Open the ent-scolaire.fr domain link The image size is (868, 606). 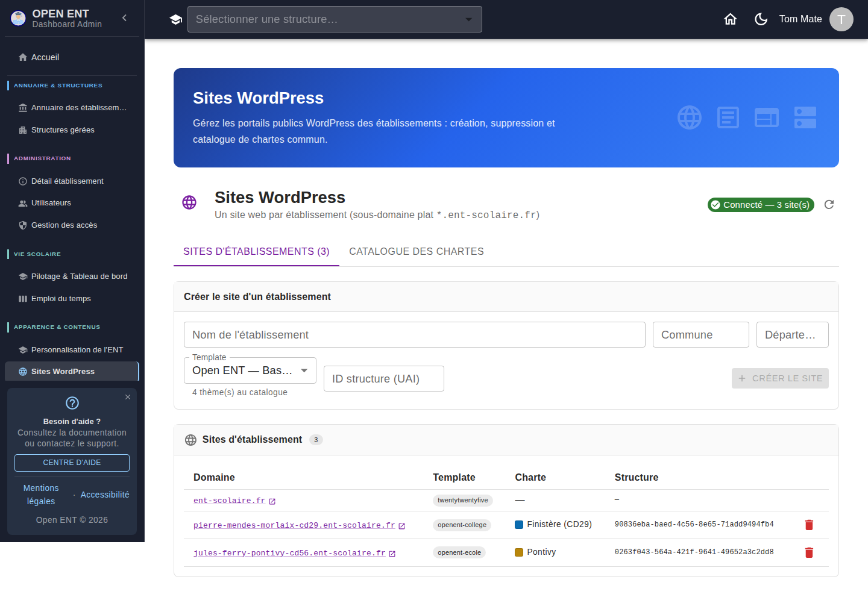(x=229, y=501)
